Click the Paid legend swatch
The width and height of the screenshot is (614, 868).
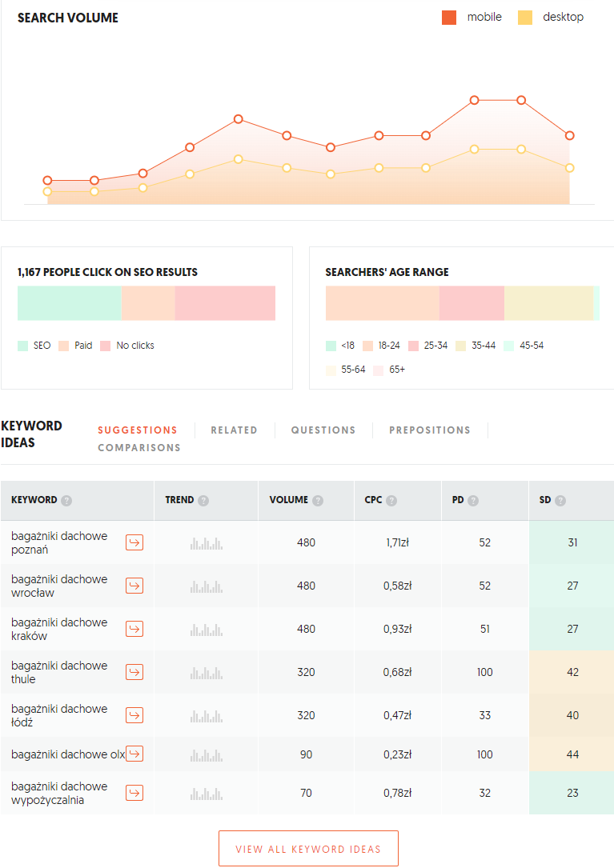click(x=64, y=346)
